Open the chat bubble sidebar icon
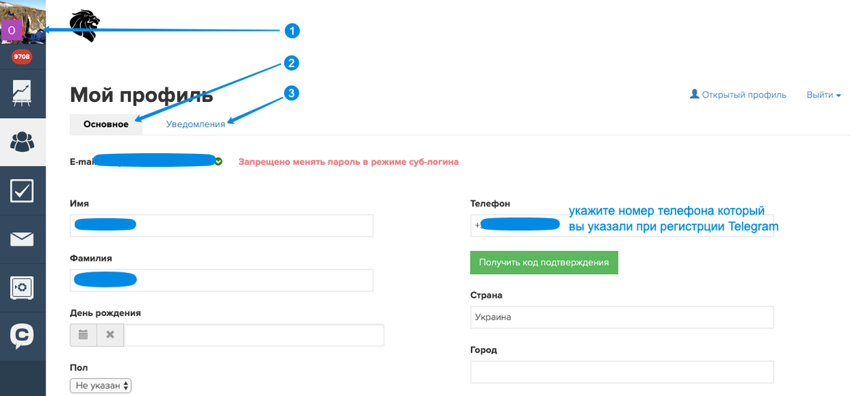The image size is (868, 396). 22,335
